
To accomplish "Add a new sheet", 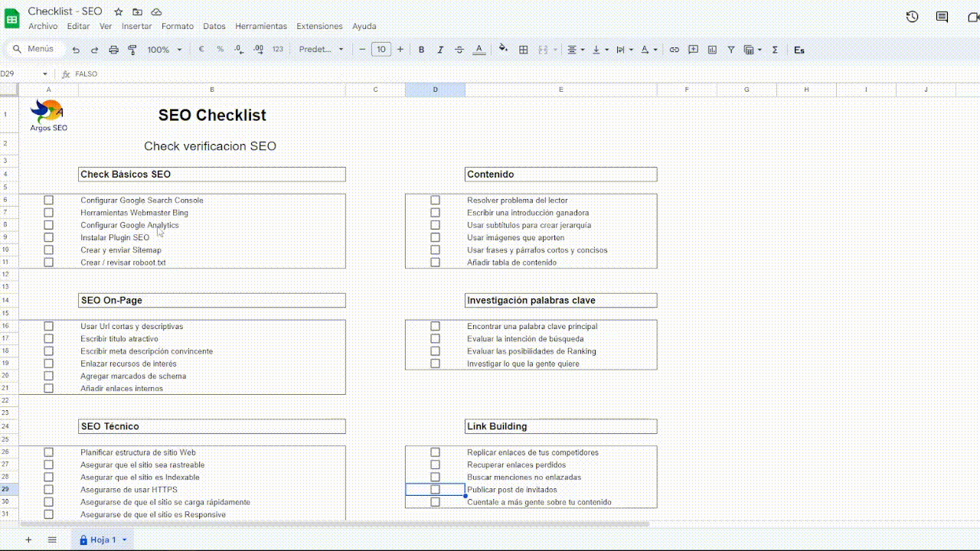I will tap(28, 540).
